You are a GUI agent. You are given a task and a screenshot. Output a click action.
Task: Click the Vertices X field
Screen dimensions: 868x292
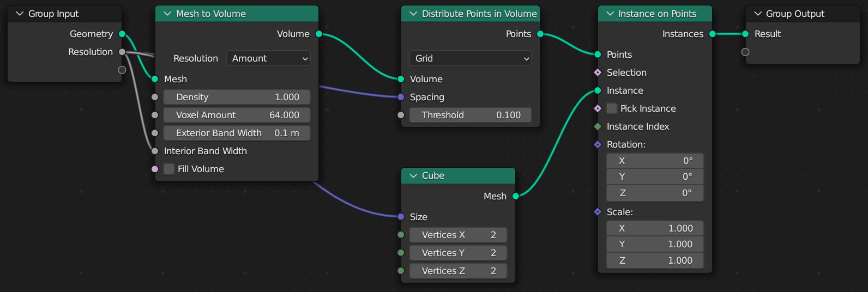[458, 235]
